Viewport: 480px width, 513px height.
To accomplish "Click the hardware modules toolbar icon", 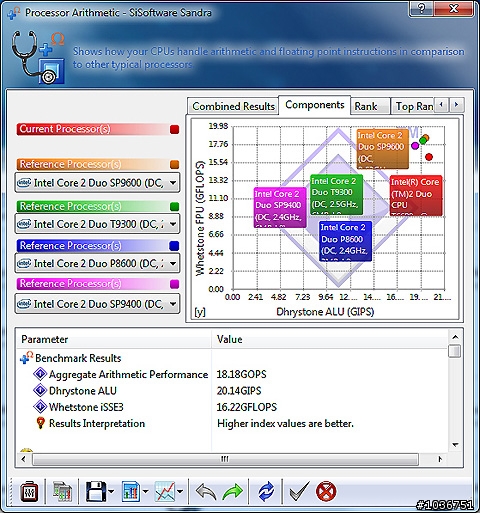I will click(62, 491).
